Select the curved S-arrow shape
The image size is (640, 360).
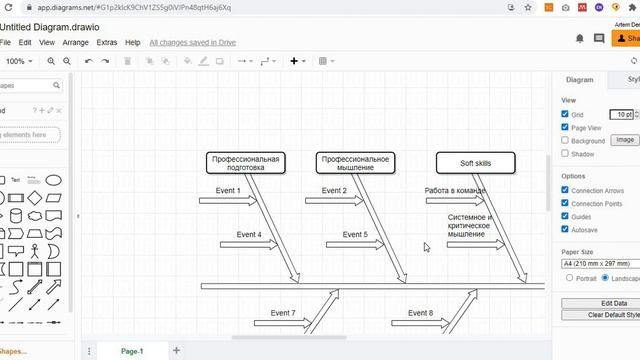click(x=16, y=287)
